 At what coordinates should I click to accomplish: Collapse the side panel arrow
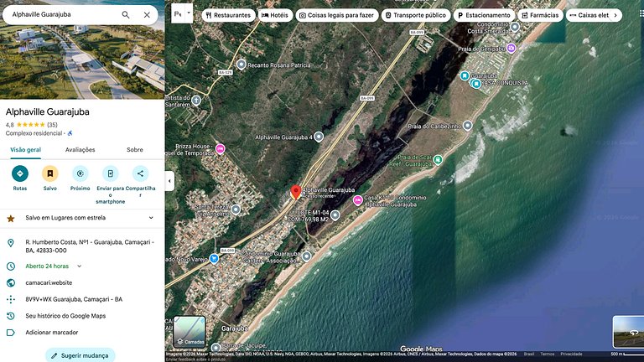169,181
